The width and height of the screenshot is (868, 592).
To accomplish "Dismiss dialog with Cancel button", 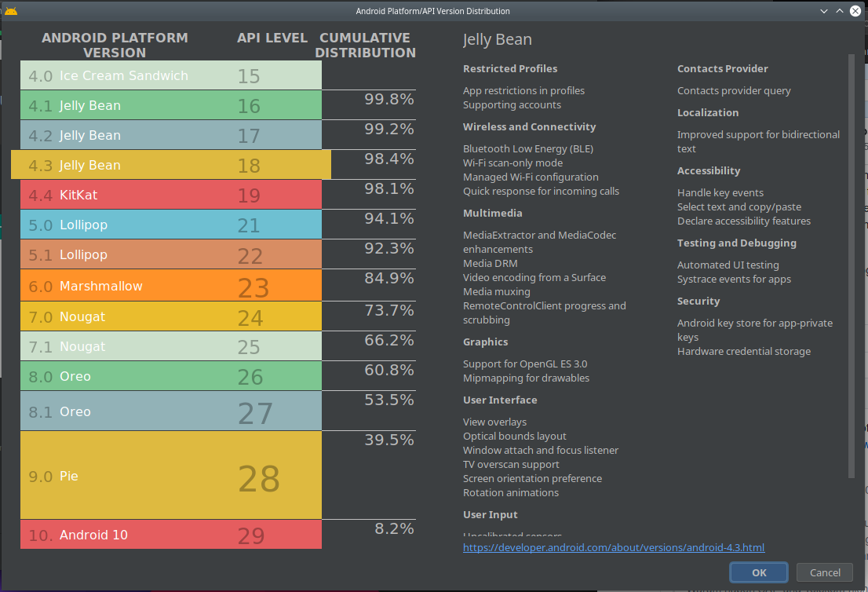I will (x=825, y=572).
